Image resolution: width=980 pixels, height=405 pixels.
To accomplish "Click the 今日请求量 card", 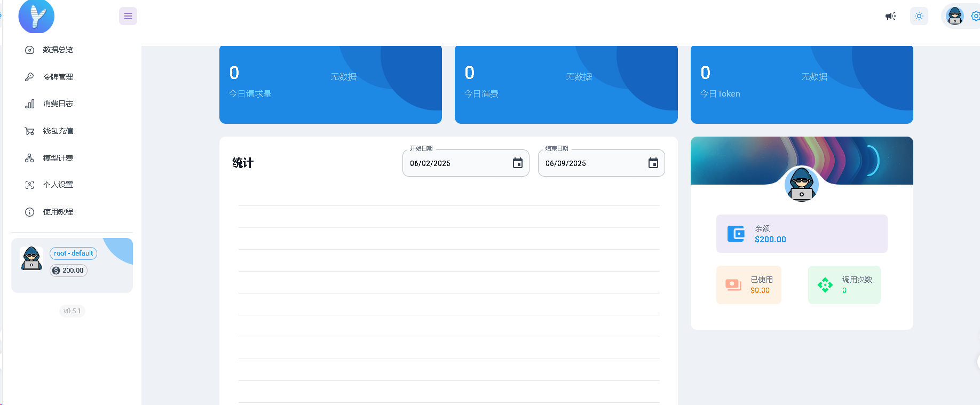I will 330,84.
